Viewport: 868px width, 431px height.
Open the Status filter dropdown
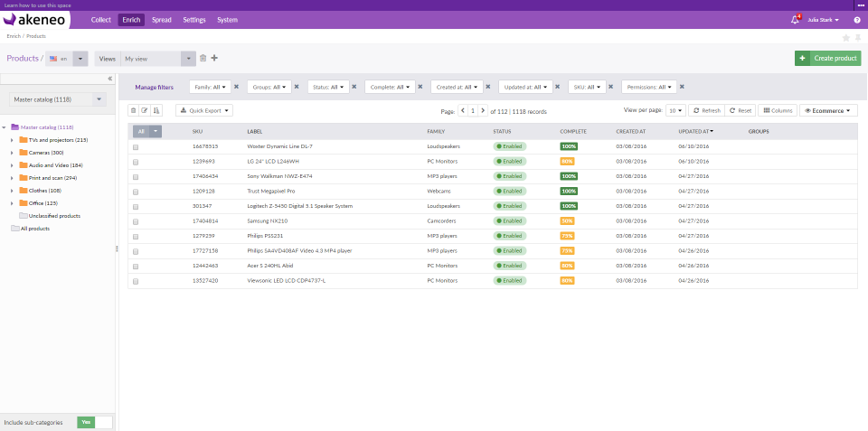pyautogui.click(x=326, y=87)
